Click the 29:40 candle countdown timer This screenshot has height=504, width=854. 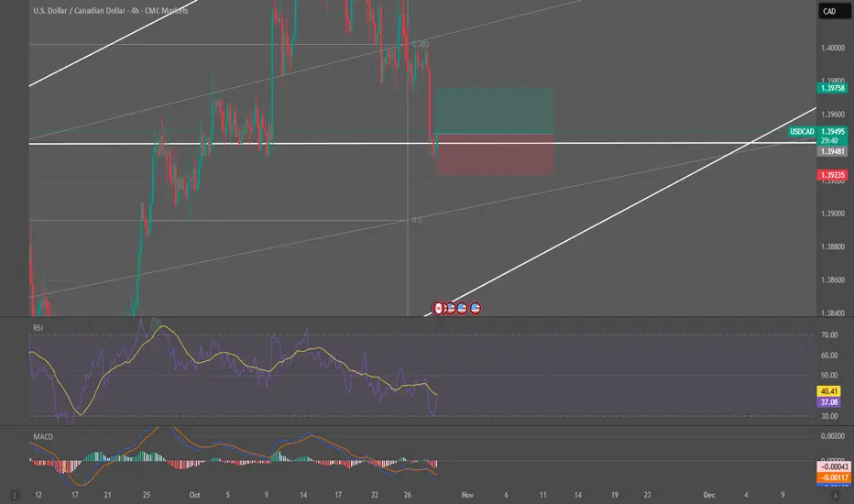coord(829,140)
